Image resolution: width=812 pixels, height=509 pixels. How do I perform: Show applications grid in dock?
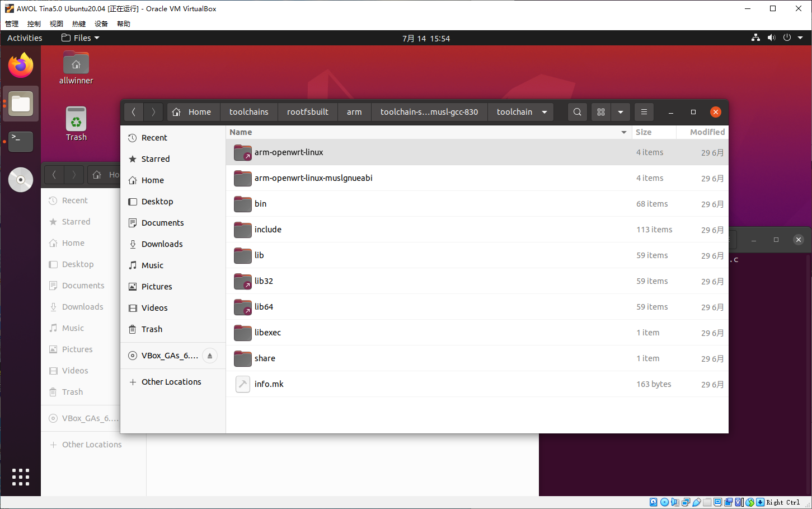[x=21, y=477]
